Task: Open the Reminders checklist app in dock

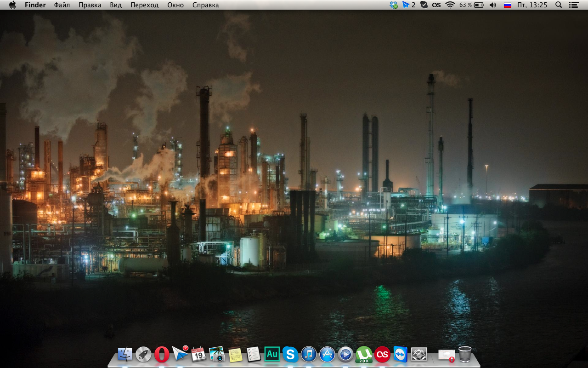Action: point(254,354)
